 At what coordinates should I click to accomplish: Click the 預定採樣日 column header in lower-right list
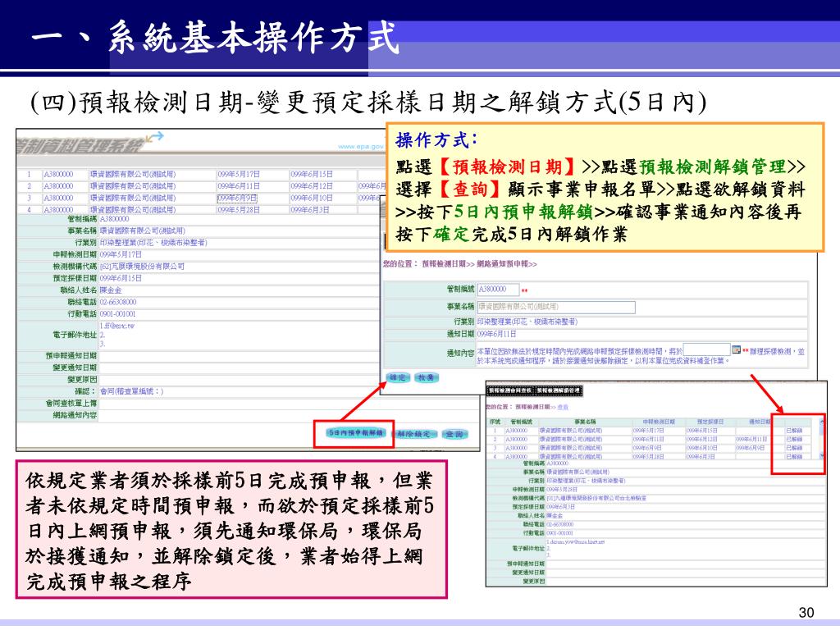[x=710, y=422]
